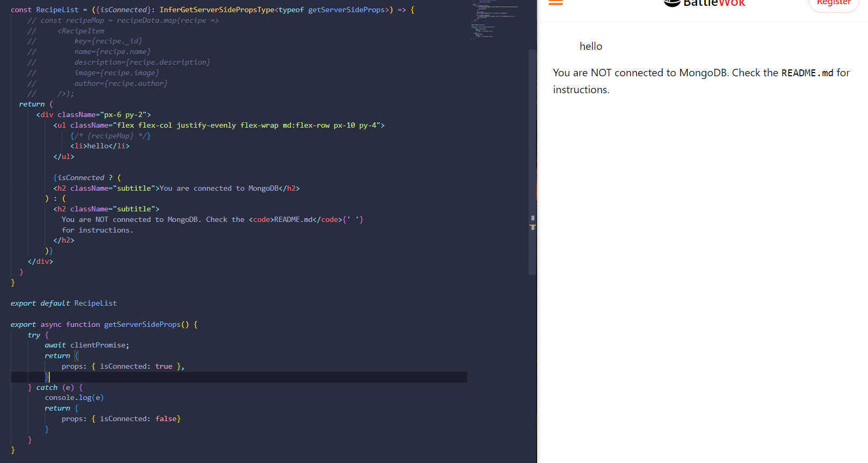Click the <li>hello</li> line in code
Viewport: 868px width, 463px height.
[100, 146]
